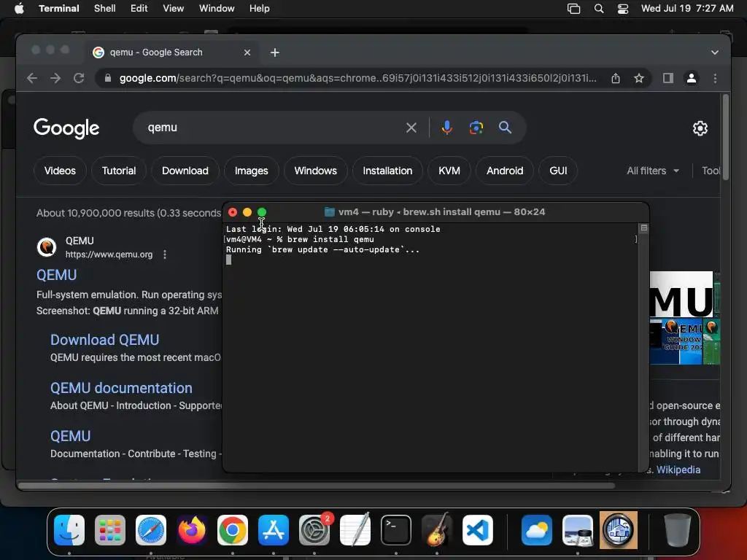Go back in Chrome
This screenshot has width=747, height=560.
click(32, 78)
